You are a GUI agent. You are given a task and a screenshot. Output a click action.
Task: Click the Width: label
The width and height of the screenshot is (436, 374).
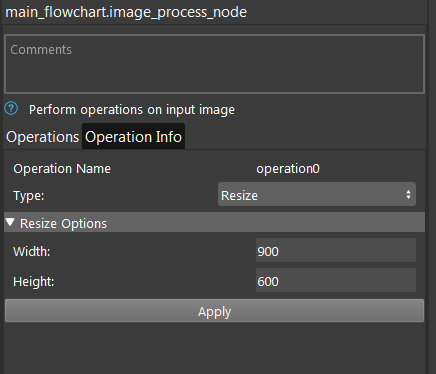coord(32,251)
